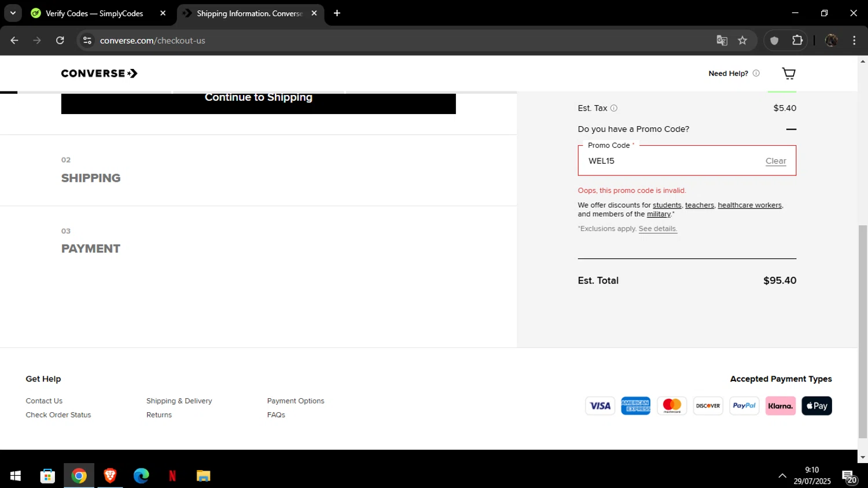Screen dimensions: 868x488
Task: Open Payment Options footer link
Action: coord(296,401)
